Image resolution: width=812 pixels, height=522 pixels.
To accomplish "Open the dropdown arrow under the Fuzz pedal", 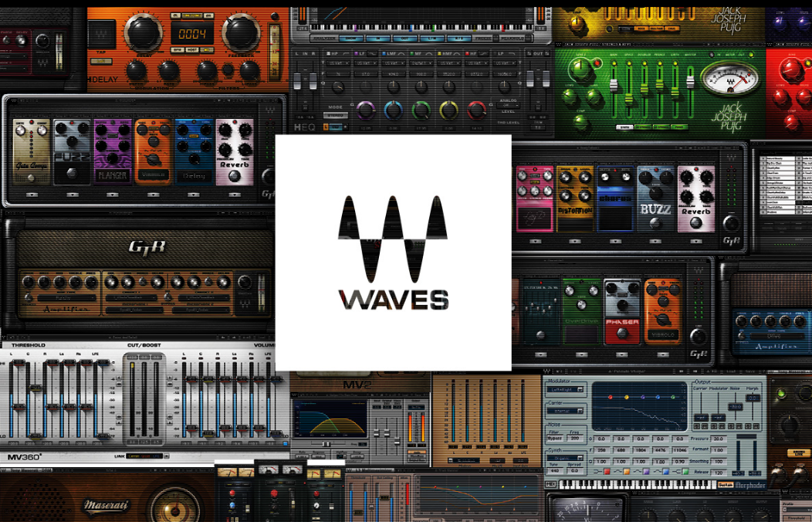I will [72, 195].
